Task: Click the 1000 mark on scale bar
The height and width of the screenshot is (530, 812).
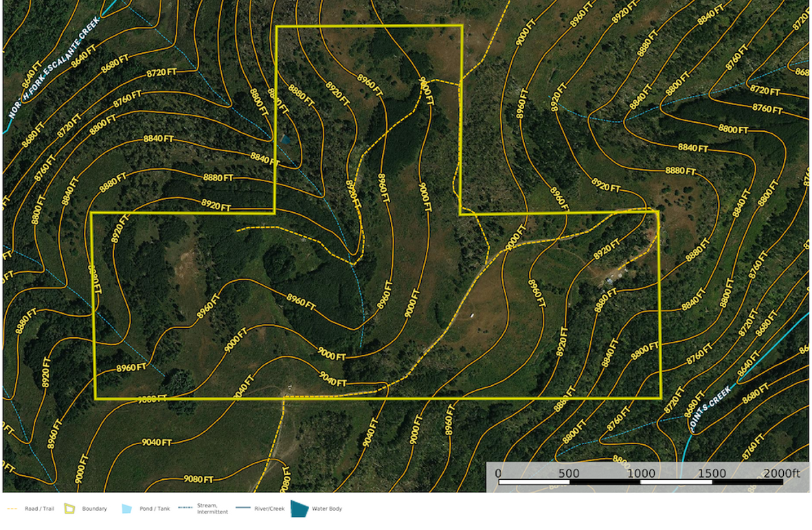Action: [x=640, y=474]
